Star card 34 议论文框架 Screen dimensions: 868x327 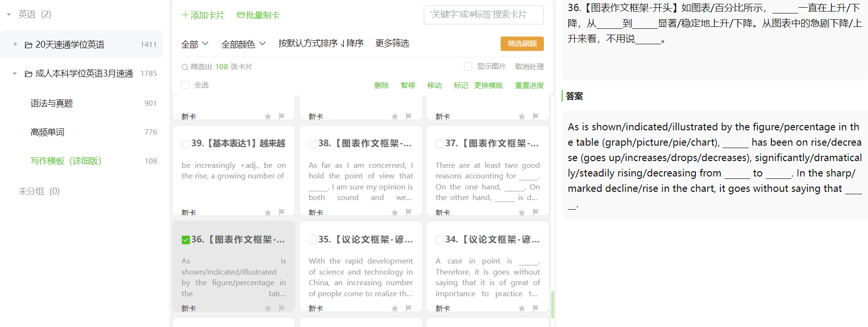click(522, 308)
